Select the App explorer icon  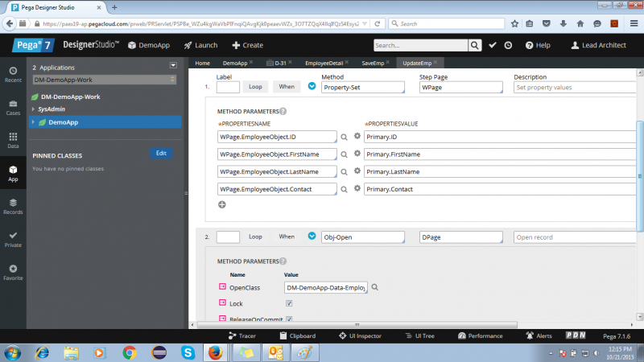point(13,173)
